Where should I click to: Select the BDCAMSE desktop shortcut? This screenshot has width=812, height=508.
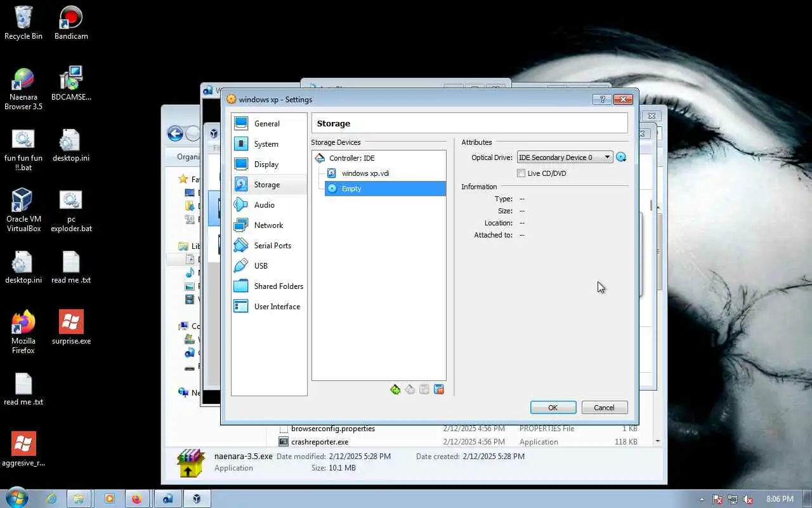point(71,84)
